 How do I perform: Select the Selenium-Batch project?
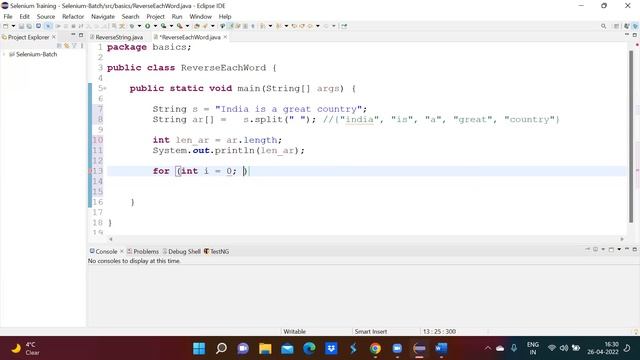36,54
